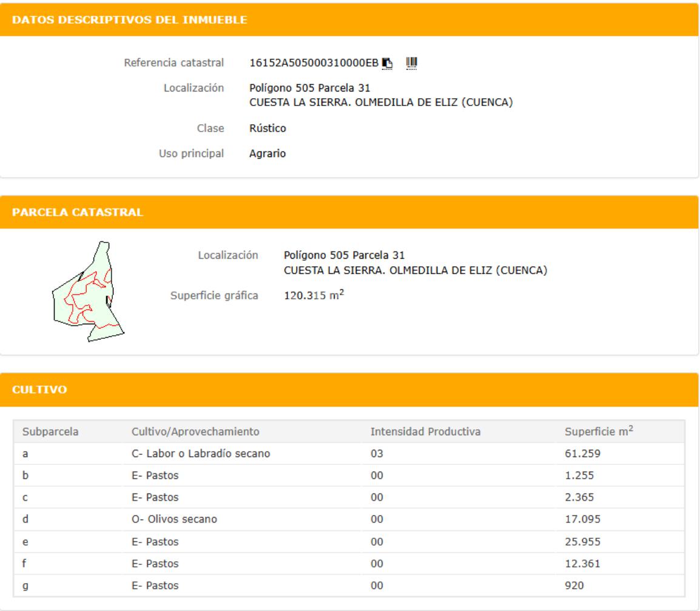Copy the cadastral reference to clipboard

point(388,62)
